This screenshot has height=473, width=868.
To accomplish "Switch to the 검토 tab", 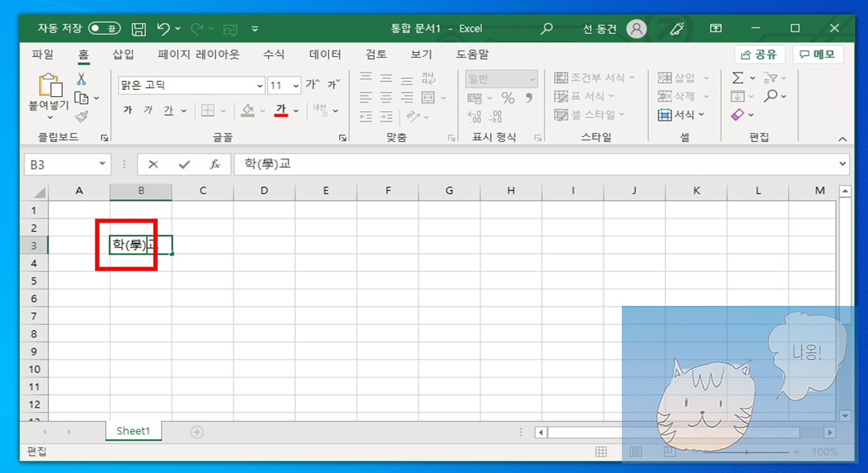I will pyautogui.click(x=376, y=54).
